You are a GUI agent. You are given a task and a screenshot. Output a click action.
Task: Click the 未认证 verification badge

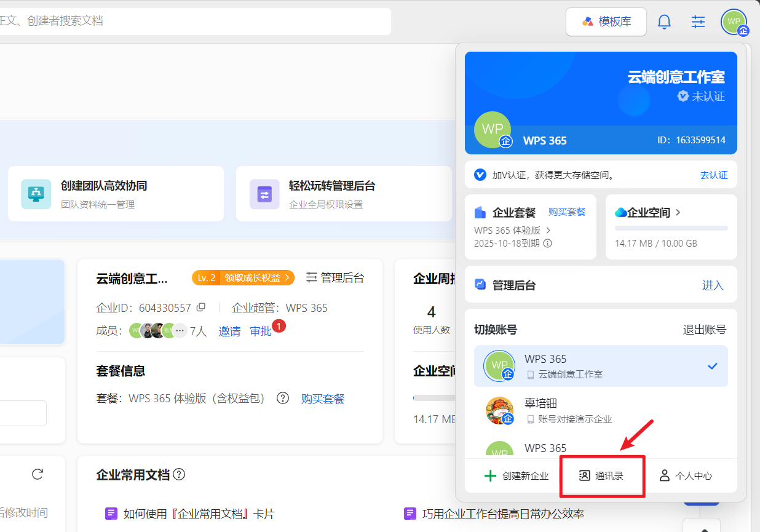pyautogui.click(x=701, y=97)
